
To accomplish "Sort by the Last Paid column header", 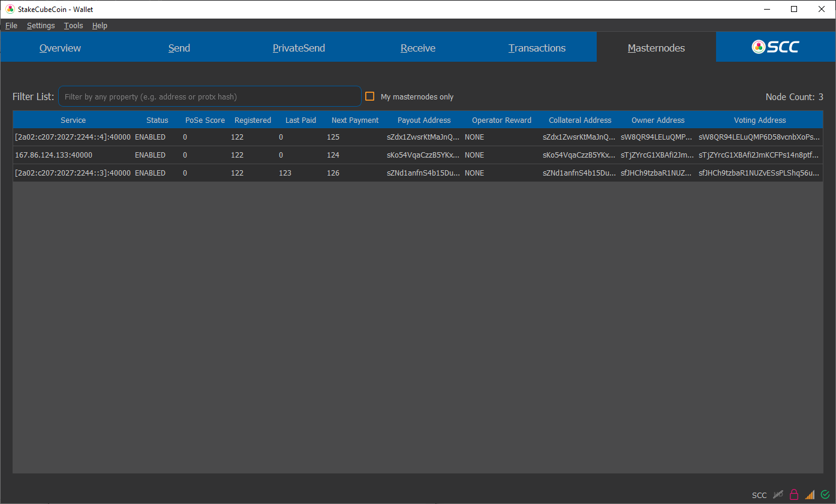I will 300,120.
